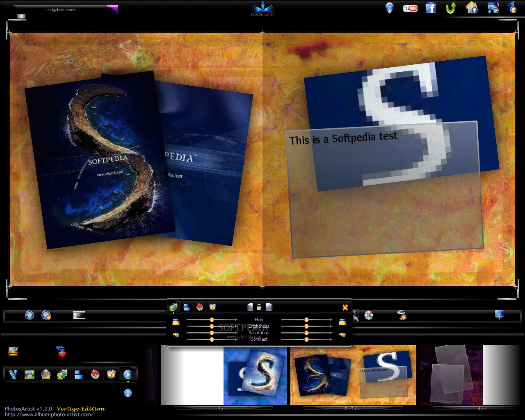Select the blue rectangles tab in adjustment panel

click(187, 307)
